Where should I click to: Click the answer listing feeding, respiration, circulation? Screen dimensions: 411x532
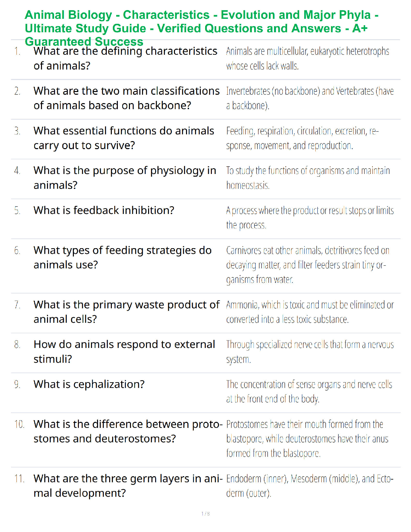pyautogui.click(x=302, y=138)
